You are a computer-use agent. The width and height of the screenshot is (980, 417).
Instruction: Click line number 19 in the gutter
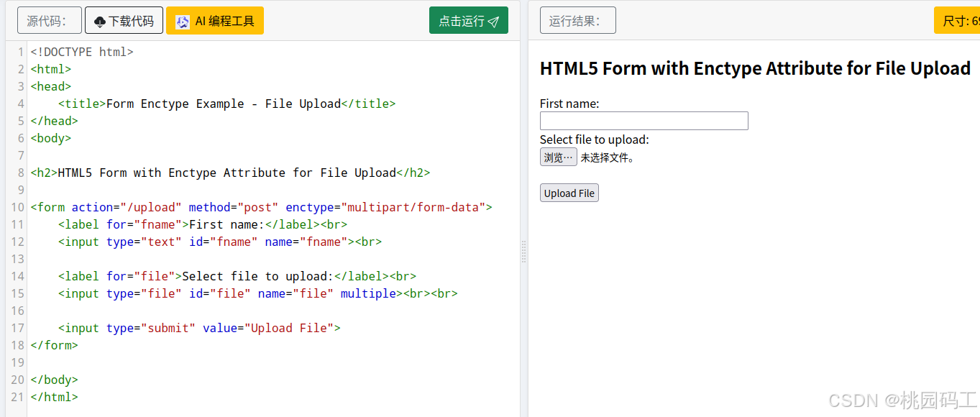tap(17, 362)
